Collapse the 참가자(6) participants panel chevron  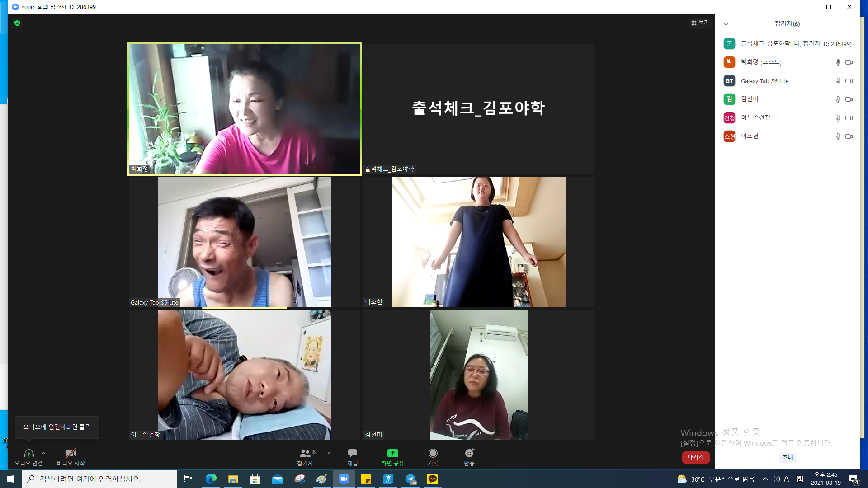pyautogui.click(x=726, y=24)
